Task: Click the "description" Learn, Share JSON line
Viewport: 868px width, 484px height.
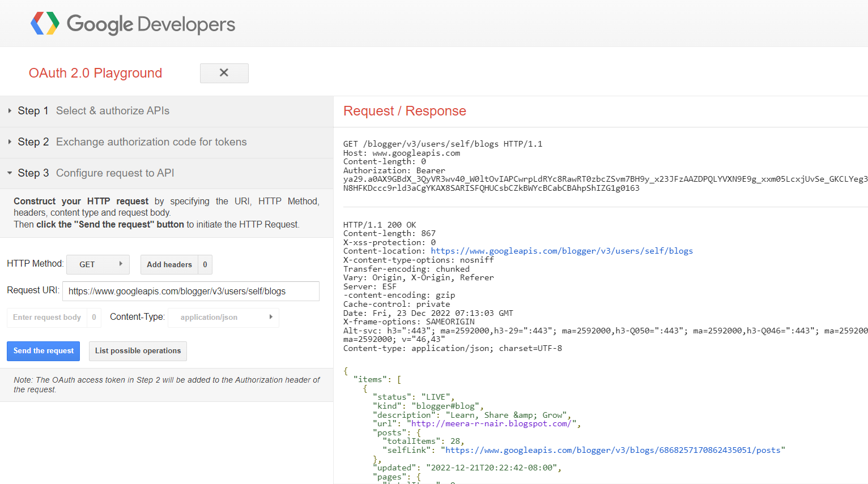Action: pos(472,415)
